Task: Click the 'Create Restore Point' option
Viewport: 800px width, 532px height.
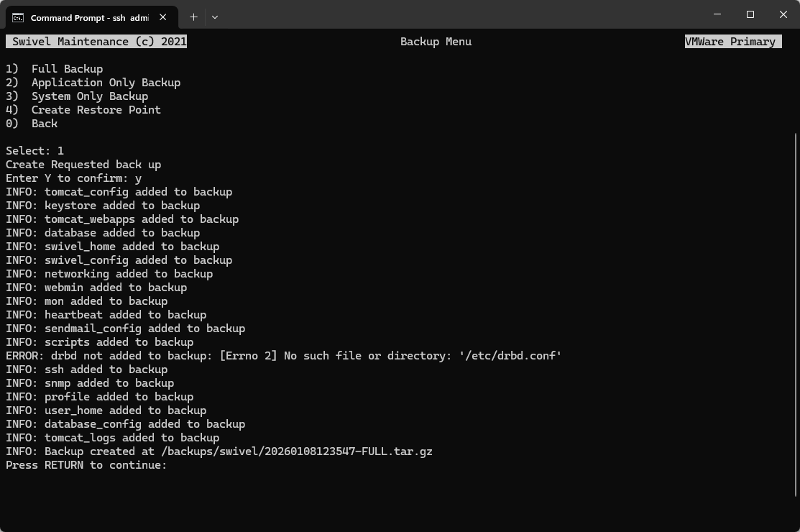Action: pyautogui.click(x=96, y=109)
